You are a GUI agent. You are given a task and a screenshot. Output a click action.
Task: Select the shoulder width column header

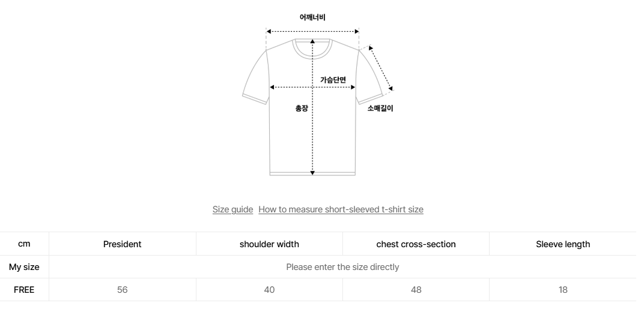(x=269, y=244)
